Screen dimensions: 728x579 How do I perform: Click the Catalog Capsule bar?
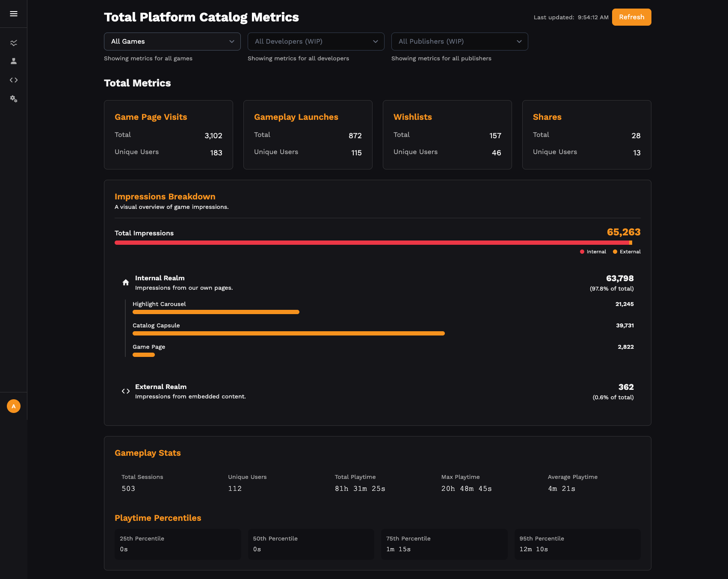pyautogui.click(x=289, y=333)
